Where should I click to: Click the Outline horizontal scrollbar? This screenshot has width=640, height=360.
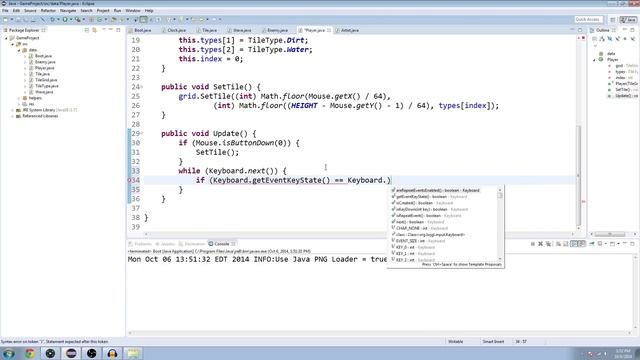610,234
